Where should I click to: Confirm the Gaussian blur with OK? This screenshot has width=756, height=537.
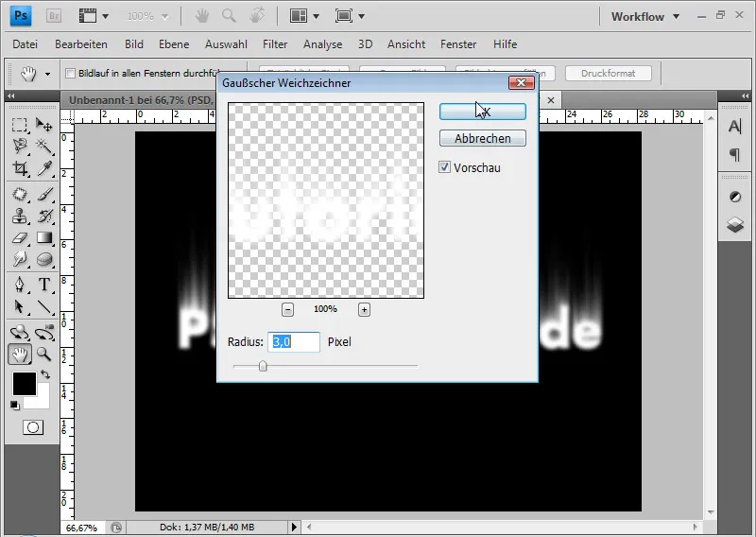(x=483, y=112)
